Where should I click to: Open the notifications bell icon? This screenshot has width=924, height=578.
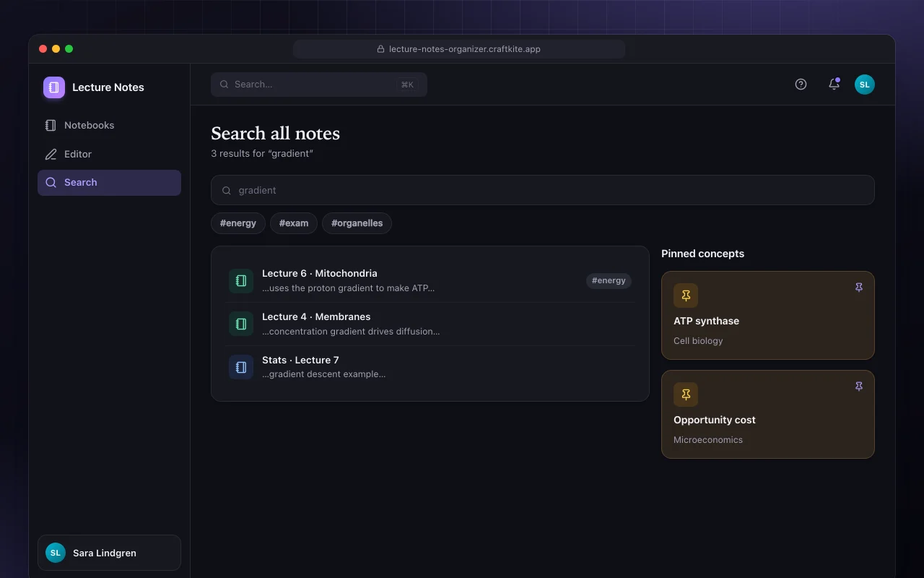point(834,85)
